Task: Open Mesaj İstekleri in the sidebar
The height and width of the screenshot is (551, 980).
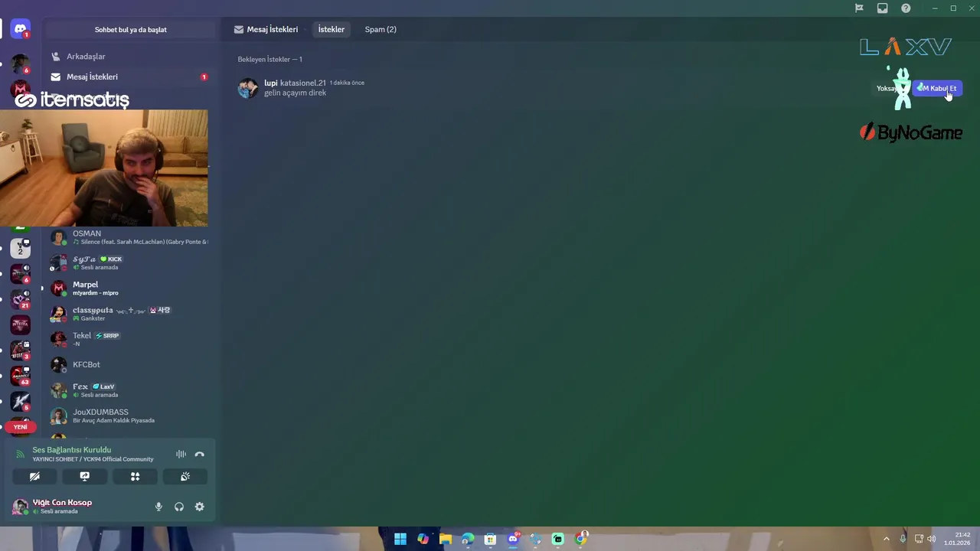Action: pos(129,77)
